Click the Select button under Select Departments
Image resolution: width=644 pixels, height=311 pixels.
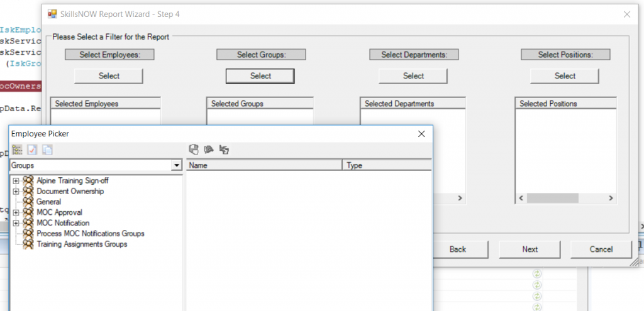(413, 76)
